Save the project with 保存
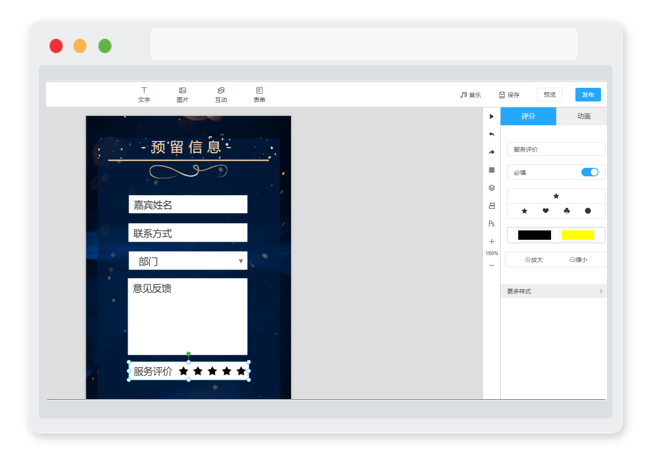Viewport: 660px width, 460px height. (509, 95)
